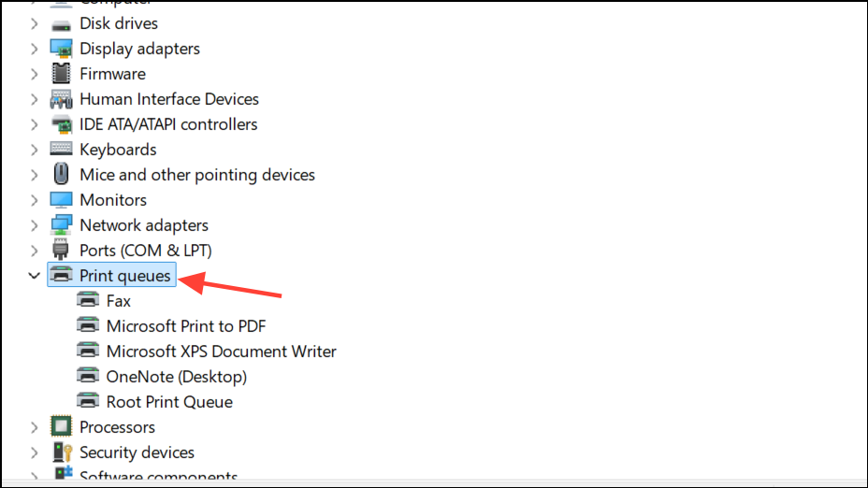Select the Processors icon
The image size is (868, 488).
(x=61, y=427)
